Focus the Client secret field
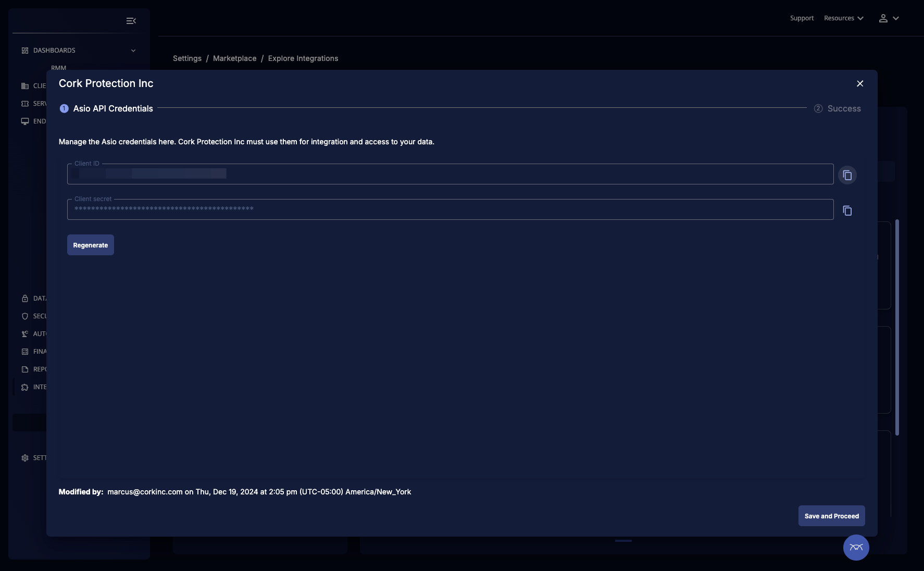Image resolution: width=924 pixels, height=571 pixels. pyautogui.click(x=450, y=209)
